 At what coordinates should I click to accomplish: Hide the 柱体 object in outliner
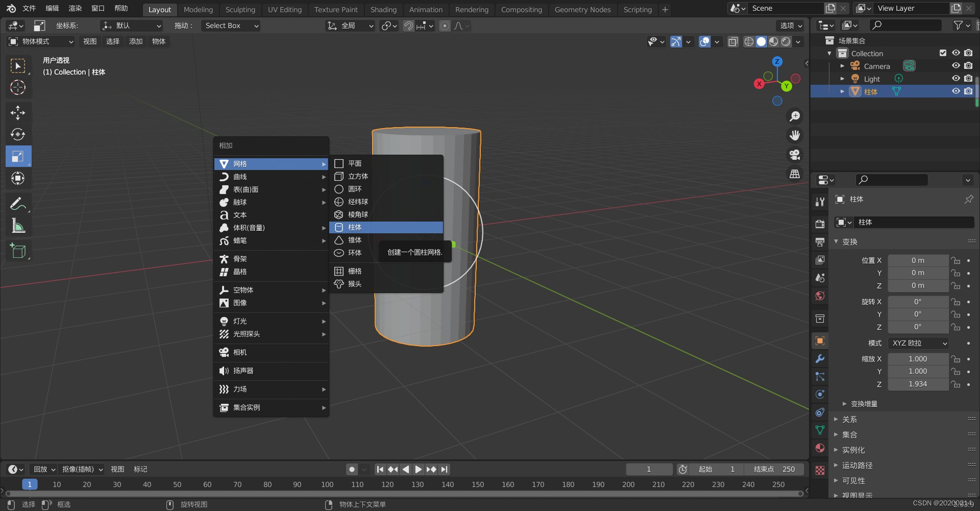pos(956,91)
